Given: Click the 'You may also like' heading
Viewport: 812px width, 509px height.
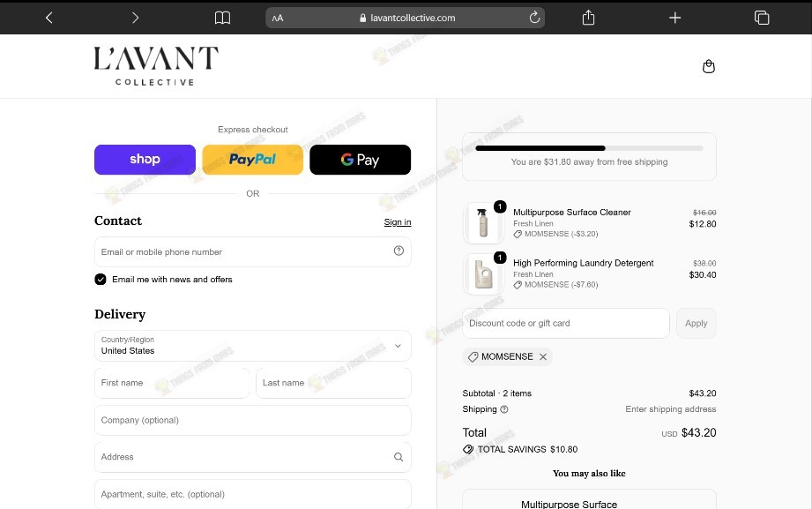Looking at the screenshot, I should (589, 473).
